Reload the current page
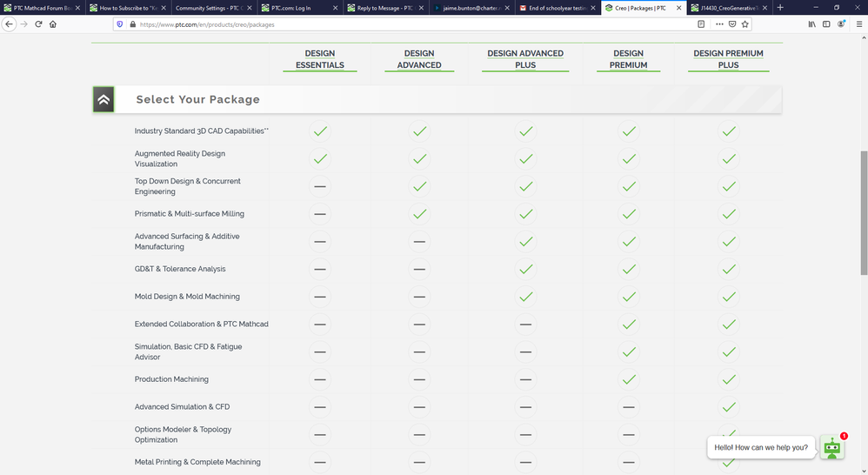Screen dimensions: 868x475 [x=38, y=24]
